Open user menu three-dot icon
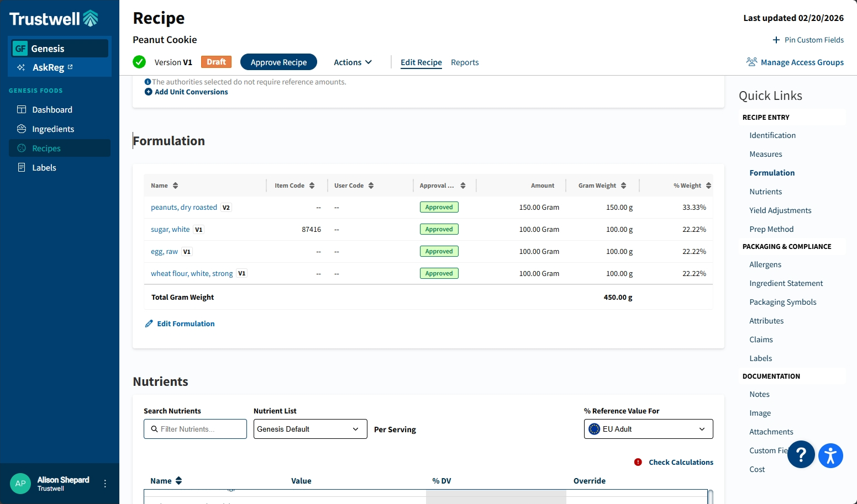This screenshot has width=857, height=504. (105, 484)
